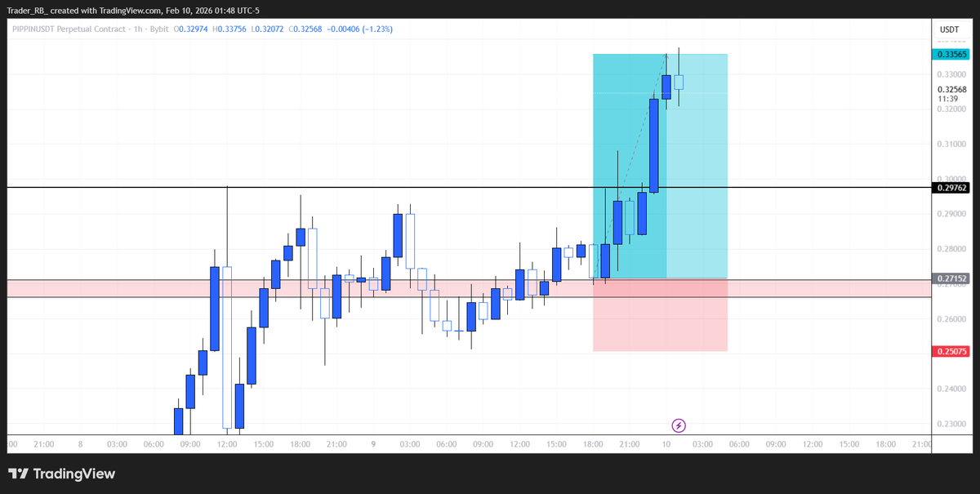Select the 0.33565 teal target price label
This screenshot has height=494, width=980.
pos(951,54)
